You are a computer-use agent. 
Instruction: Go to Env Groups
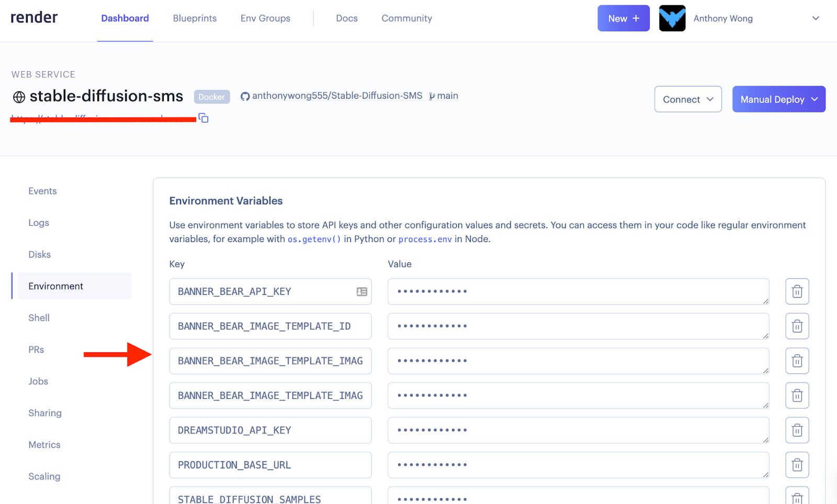pyautogui.click(x=265, y=18)
